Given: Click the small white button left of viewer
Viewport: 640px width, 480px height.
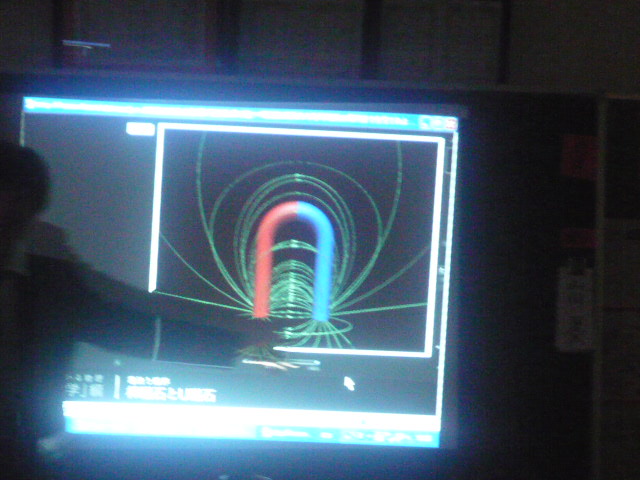Looking at the screenshot, I should (140, 129).
